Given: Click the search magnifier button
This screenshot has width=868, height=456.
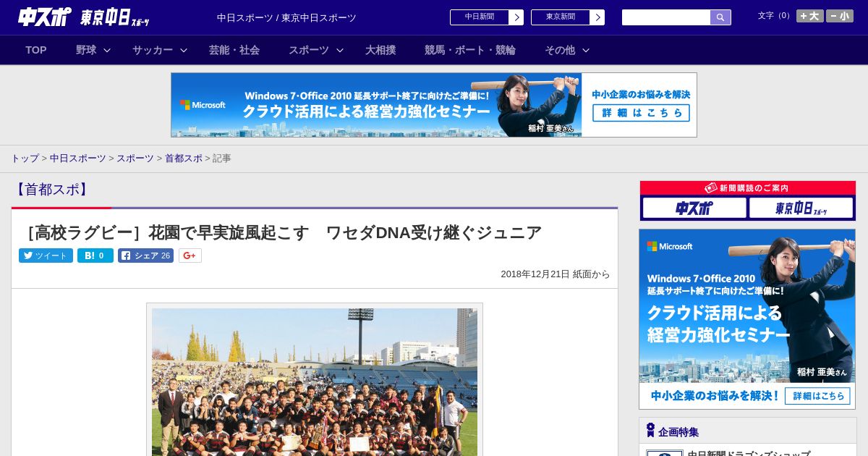Looking at the screenshot, I should (x=720, y=17).
